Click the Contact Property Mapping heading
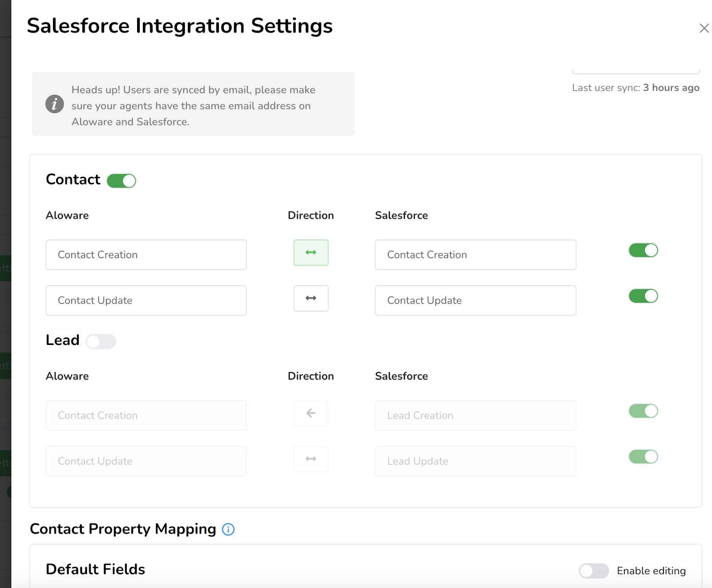The height and width of the screenshot is (588, 712). [x=123, y=529]
